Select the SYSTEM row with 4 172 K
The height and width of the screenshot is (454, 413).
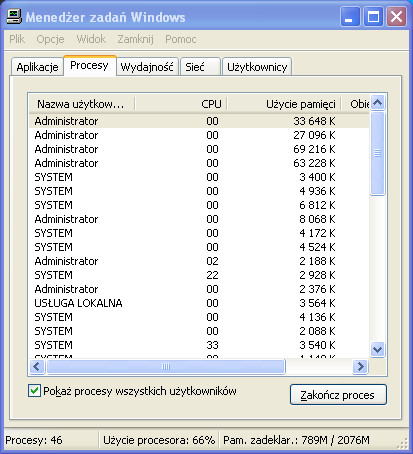coord(199,233)
